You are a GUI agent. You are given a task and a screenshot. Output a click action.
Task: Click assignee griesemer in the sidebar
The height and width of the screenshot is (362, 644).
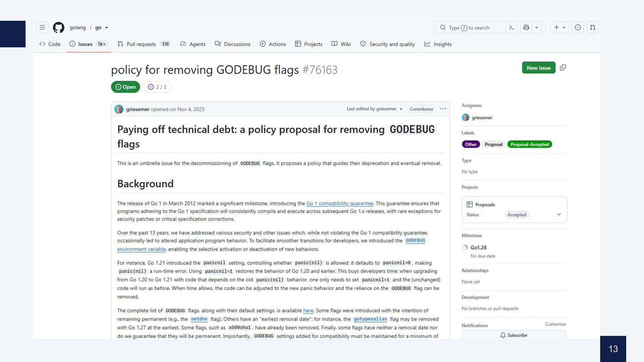pyautogui.click(x=477, y=117)
